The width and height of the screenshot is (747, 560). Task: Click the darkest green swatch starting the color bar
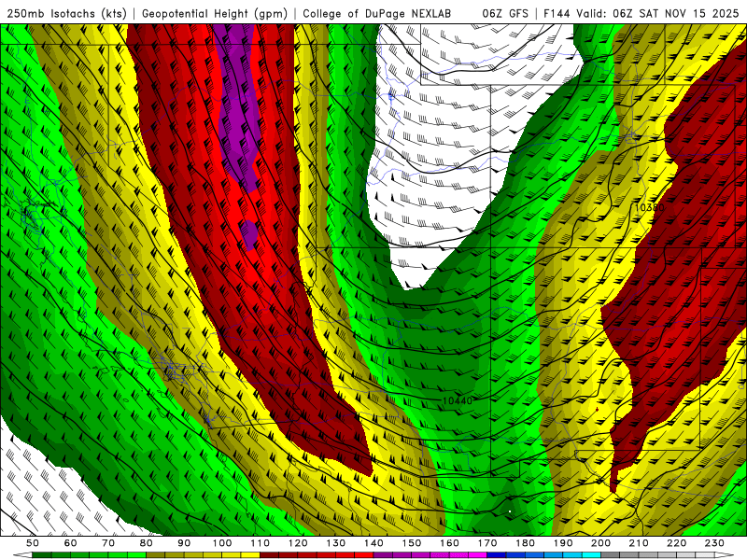(x=42, y=555)
